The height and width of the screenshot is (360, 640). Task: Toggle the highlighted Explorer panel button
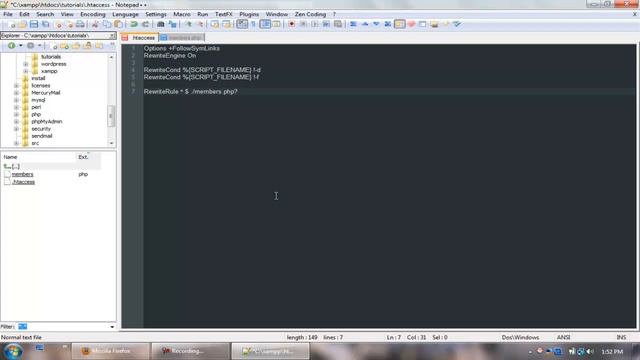pyautogui.click(x=400, y=24)
